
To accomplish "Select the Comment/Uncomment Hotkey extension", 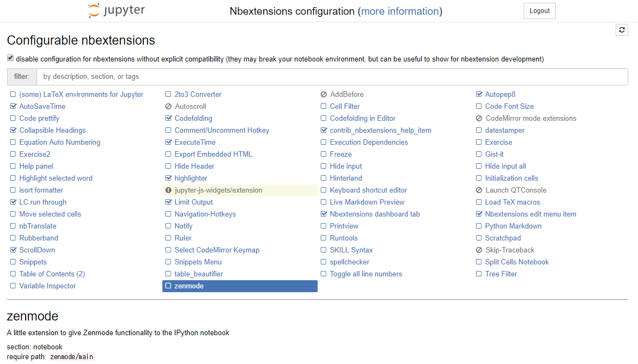I will coord(222,130).
